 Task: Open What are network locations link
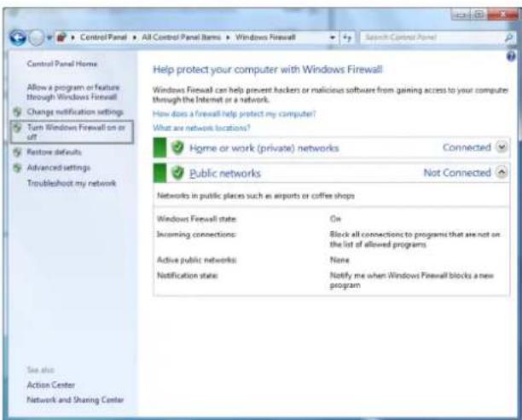[201, 128]
